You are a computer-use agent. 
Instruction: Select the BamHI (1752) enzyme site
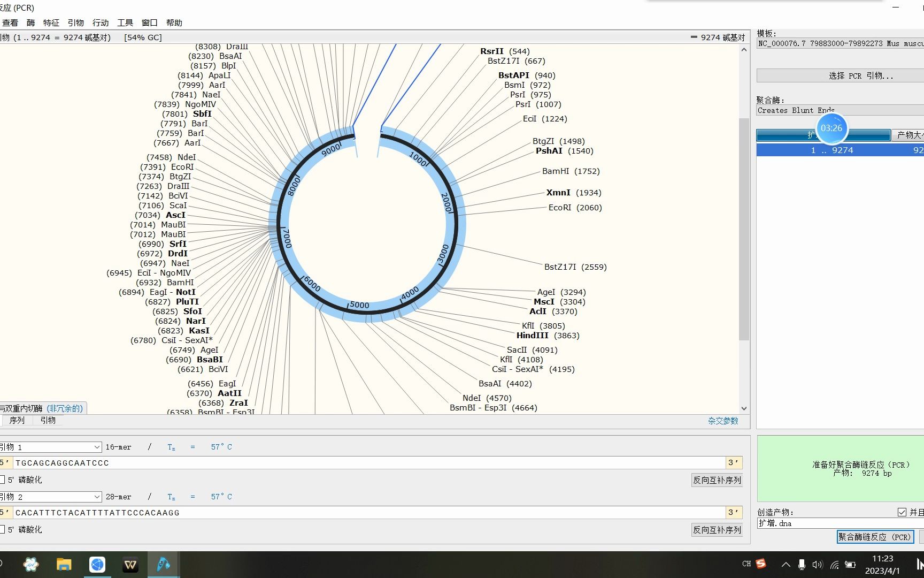(x=571, y=171)
